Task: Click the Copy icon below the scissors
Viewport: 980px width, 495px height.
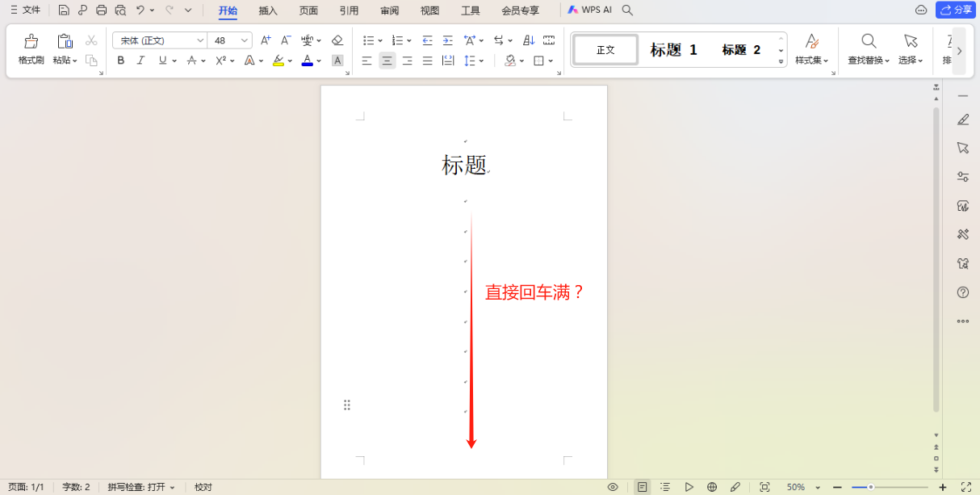Action: [91, 61]
